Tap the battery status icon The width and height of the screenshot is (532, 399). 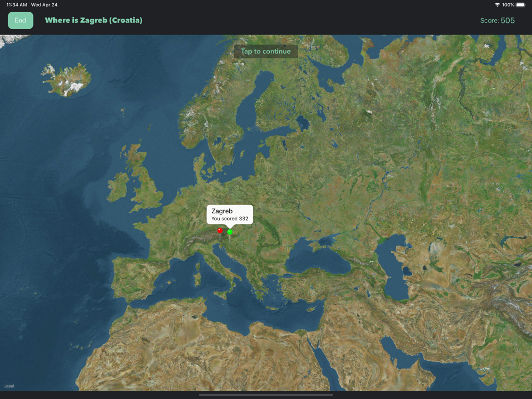521,5
